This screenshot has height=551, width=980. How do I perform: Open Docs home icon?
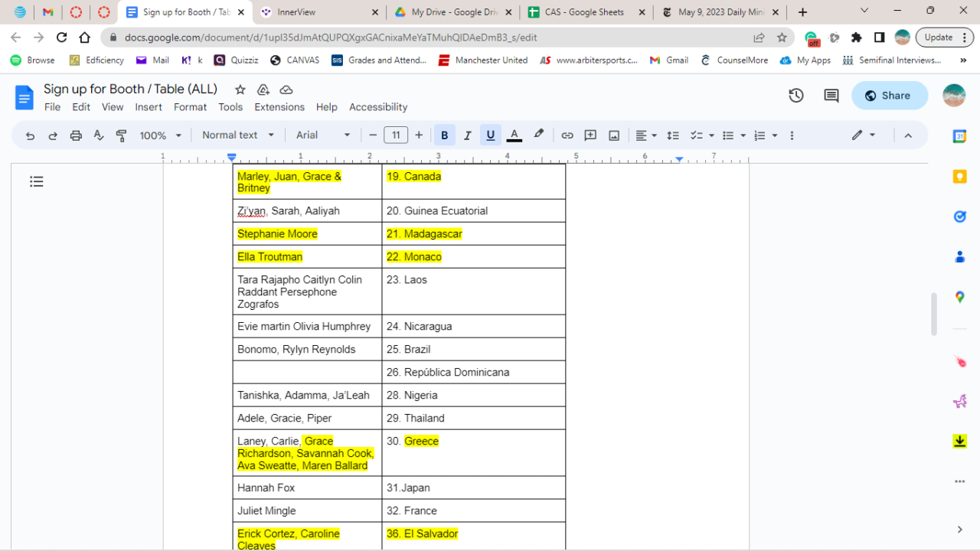24,97
